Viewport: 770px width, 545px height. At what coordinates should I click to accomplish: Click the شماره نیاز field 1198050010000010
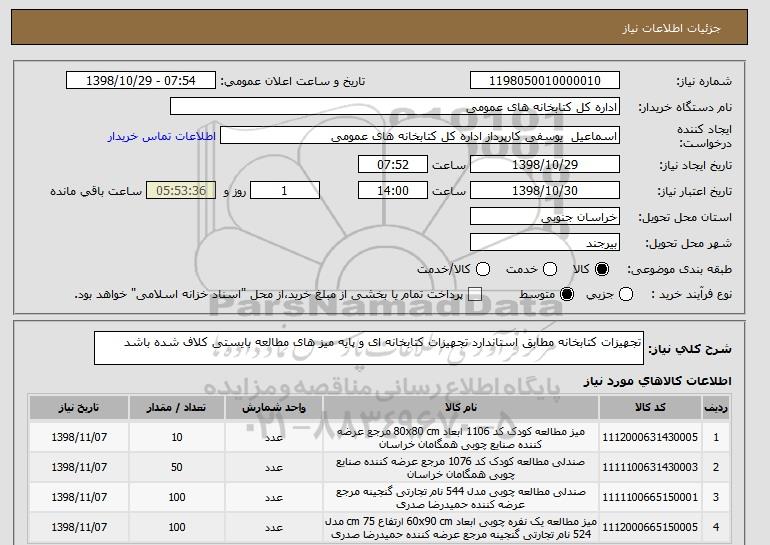(545, 81)
